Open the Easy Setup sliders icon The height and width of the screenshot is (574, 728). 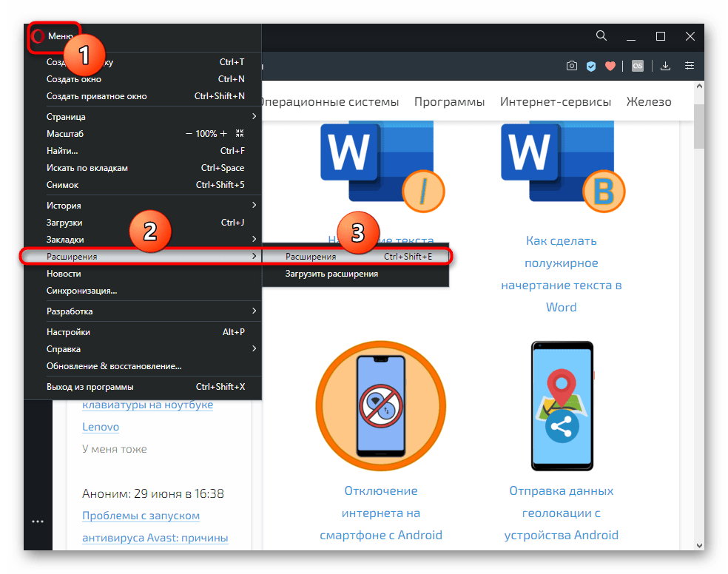690,66
